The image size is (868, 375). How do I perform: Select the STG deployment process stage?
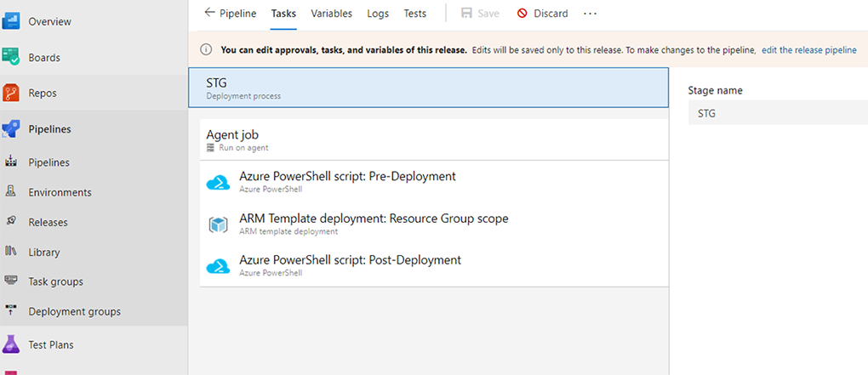tap(428, 88)
